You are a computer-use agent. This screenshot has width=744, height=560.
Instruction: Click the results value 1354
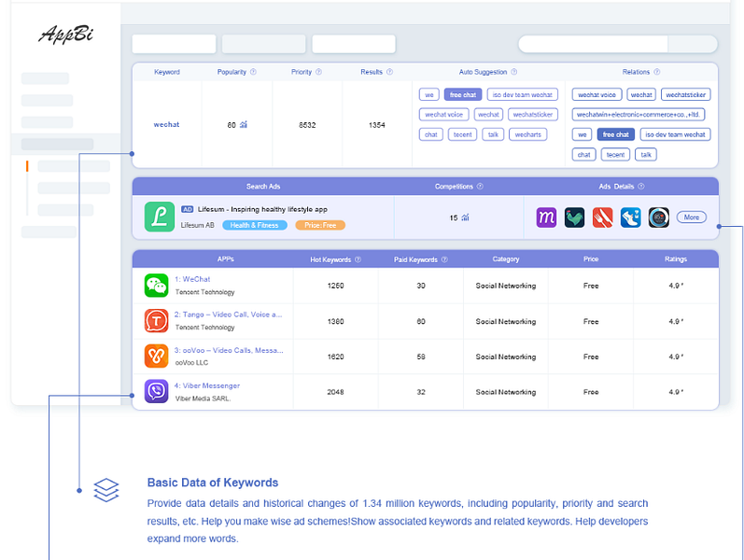point(377,125)
